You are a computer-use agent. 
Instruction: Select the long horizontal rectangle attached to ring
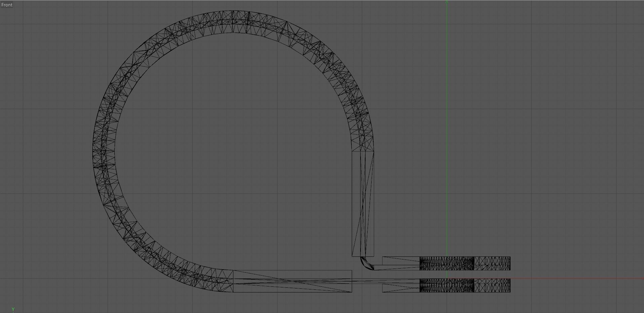[292, 281]
